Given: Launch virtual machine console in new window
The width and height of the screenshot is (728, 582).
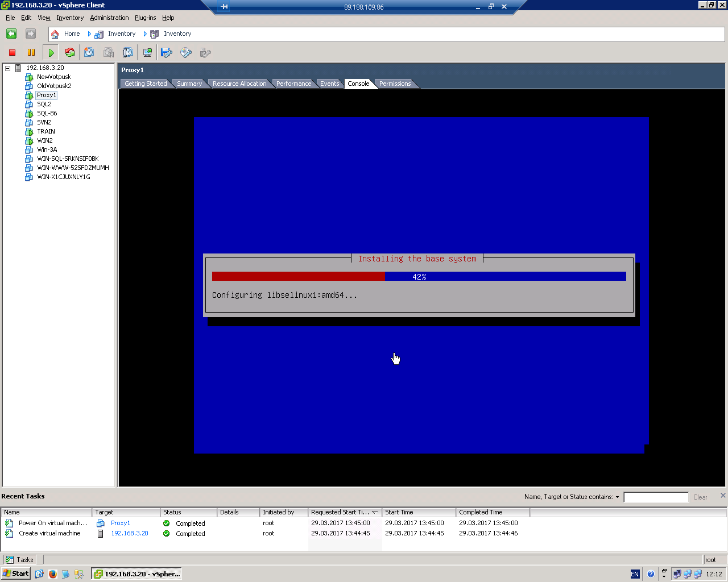Looking at the screenshot, I should [x=147, y=53].
